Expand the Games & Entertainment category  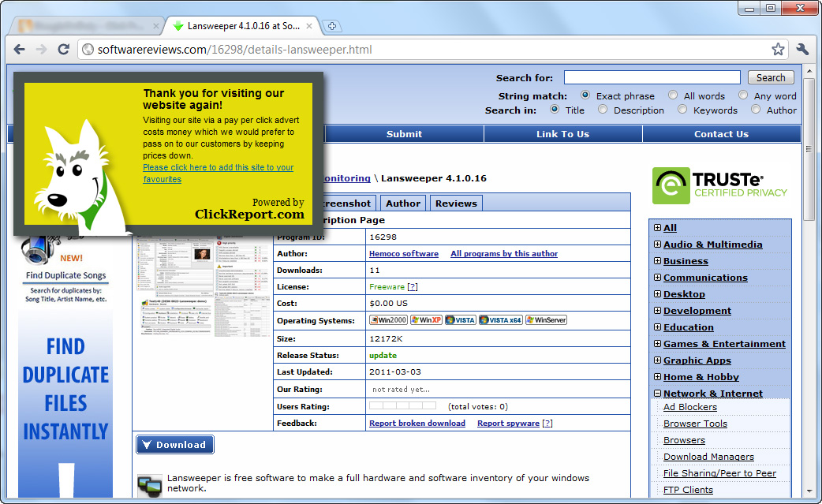pyautogui.click(x=657, y=344)
